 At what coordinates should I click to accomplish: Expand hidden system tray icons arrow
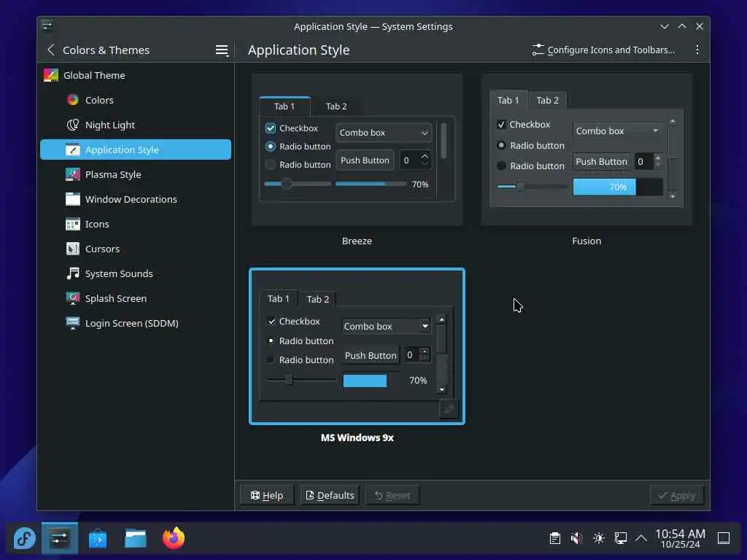[x=641, y=538]
